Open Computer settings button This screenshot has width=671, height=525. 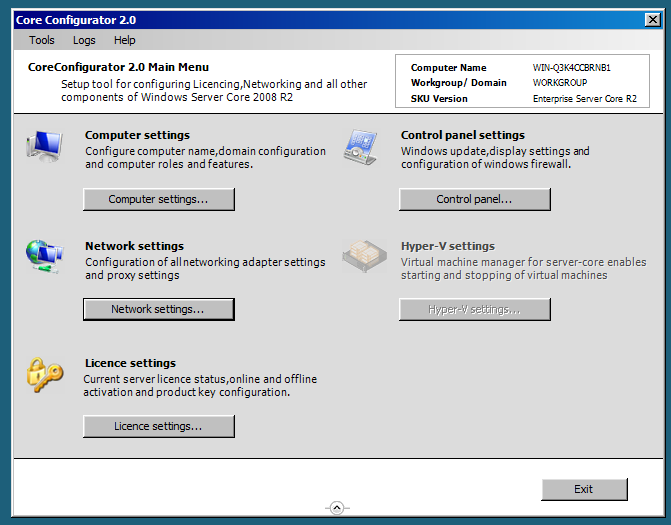[159, 199]
